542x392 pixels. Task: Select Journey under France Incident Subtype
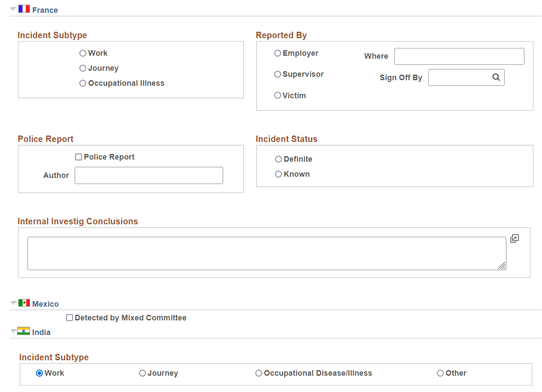point(82,68)
